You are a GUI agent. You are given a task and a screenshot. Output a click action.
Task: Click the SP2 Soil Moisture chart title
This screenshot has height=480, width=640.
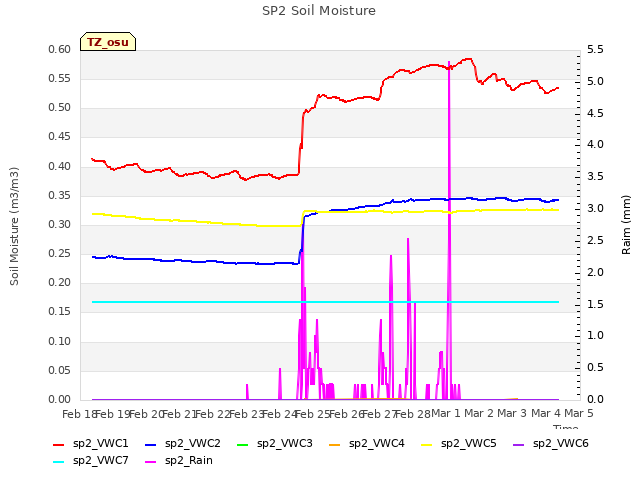point(319,11)
